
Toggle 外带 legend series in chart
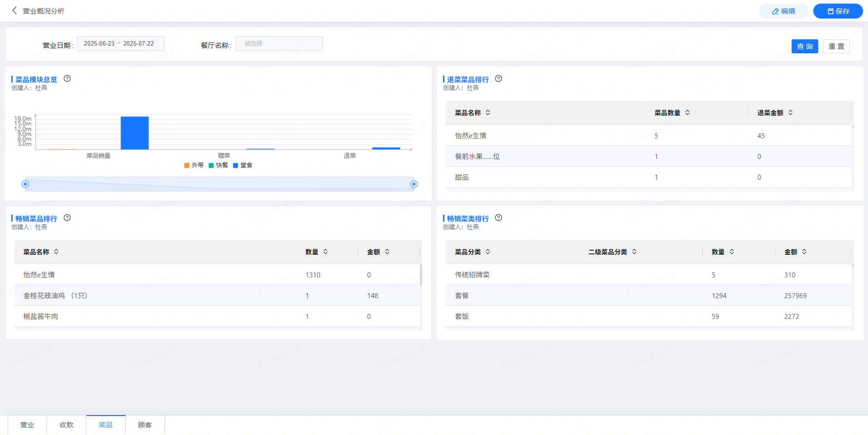(x=194, y=165)
